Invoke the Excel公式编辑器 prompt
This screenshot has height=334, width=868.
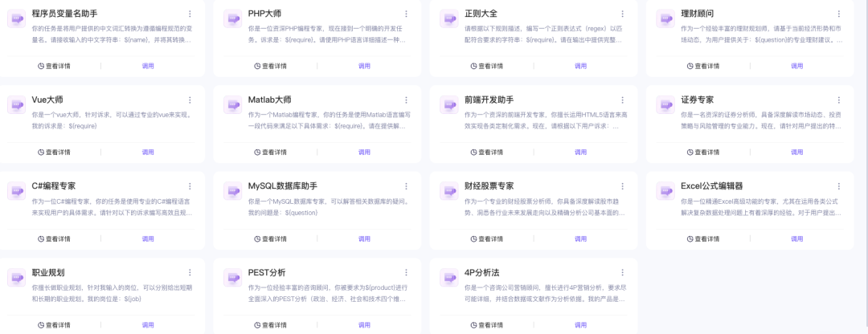796,239
